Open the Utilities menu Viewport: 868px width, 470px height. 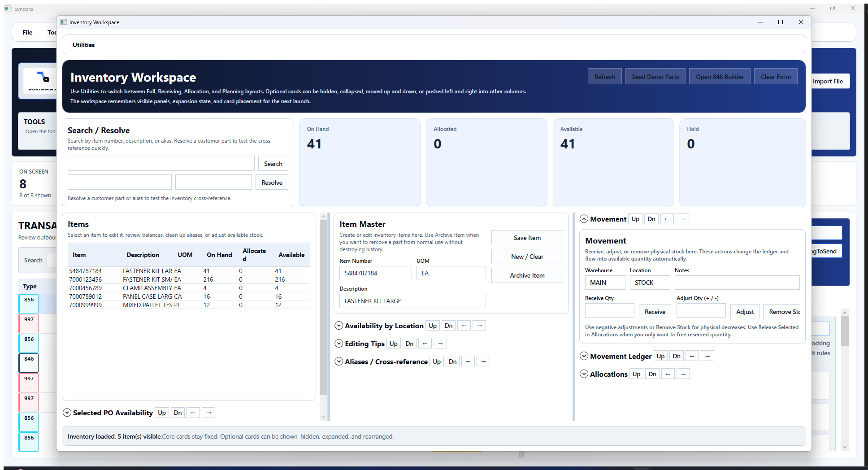pos(83,44)
